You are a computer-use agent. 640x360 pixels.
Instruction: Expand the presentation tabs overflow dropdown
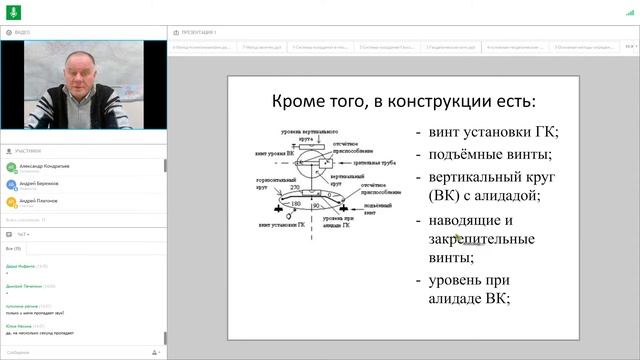click(631, 47)
